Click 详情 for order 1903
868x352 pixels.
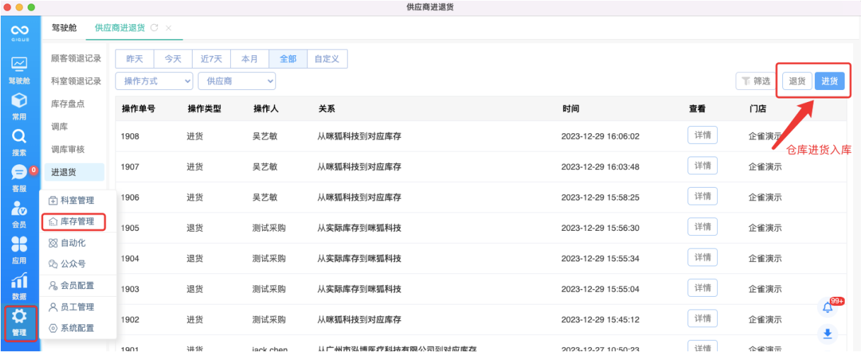[x=702, y=288]
